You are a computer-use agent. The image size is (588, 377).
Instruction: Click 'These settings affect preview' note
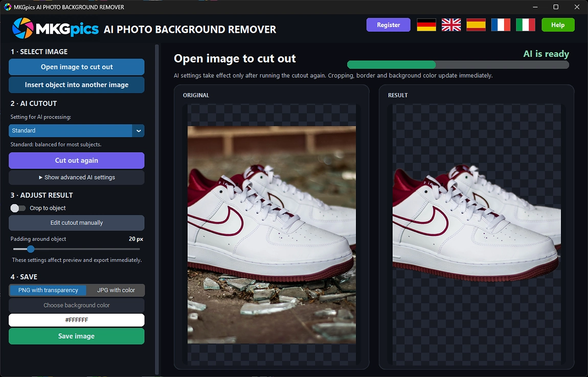click(x=77, y=260)
